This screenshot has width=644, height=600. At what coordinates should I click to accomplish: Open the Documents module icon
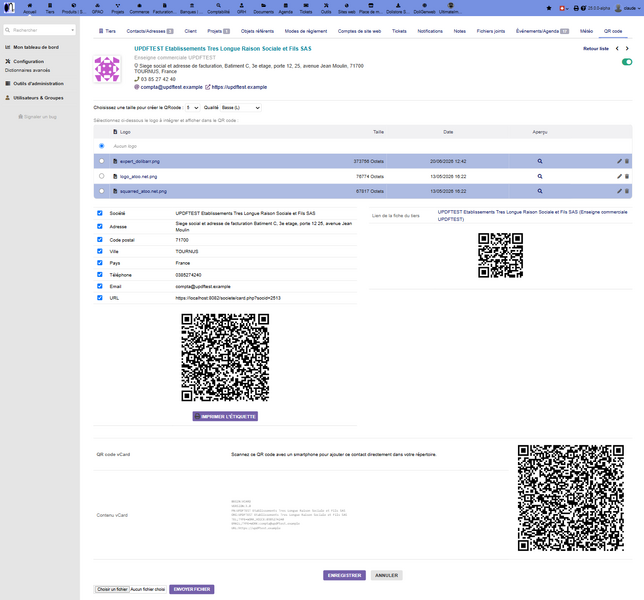pos(263,5)
